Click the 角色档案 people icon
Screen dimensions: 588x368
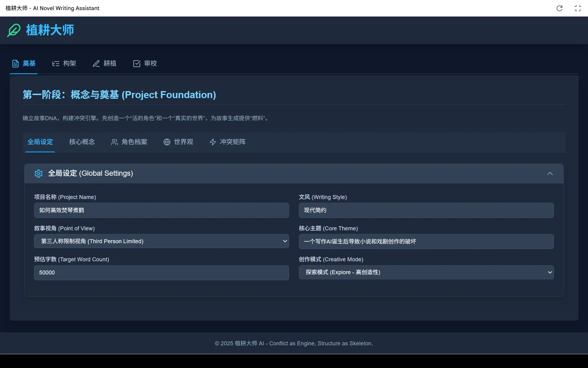click(114, 142)
